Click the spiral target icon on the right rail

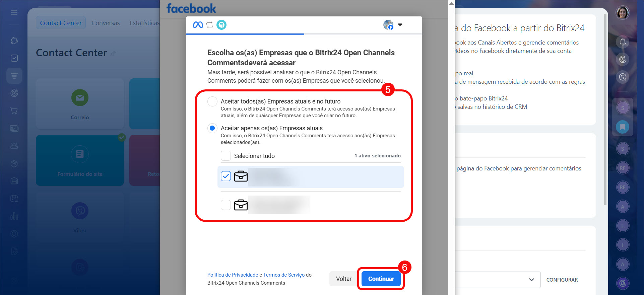[x=623, y=59]
